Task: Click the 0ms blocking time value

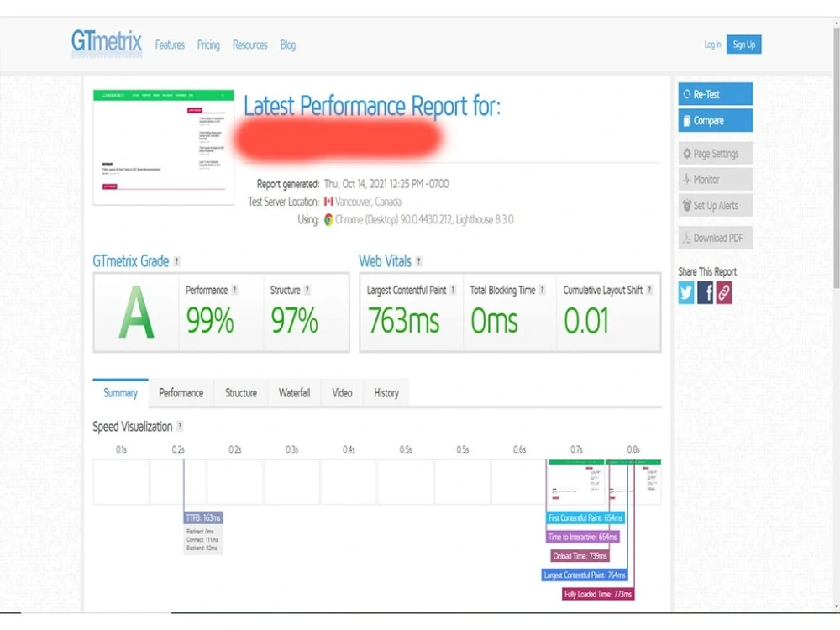Action: point(494,321)
